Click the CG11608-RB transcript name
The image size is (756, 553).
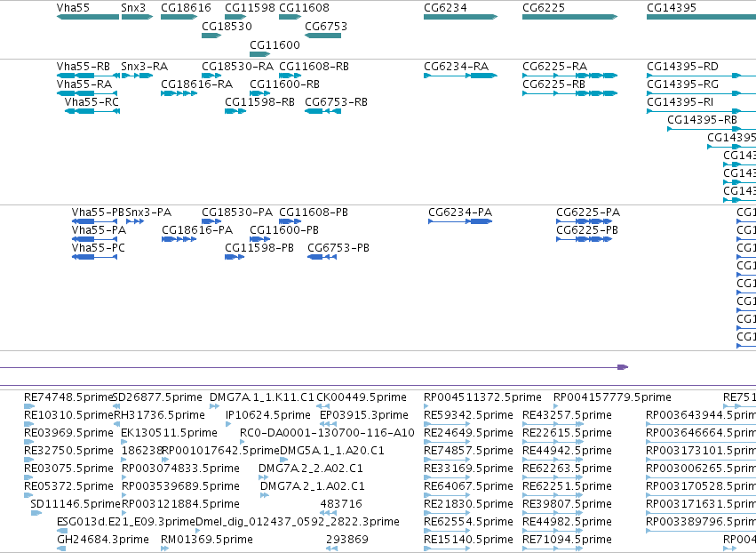(314, 67)
